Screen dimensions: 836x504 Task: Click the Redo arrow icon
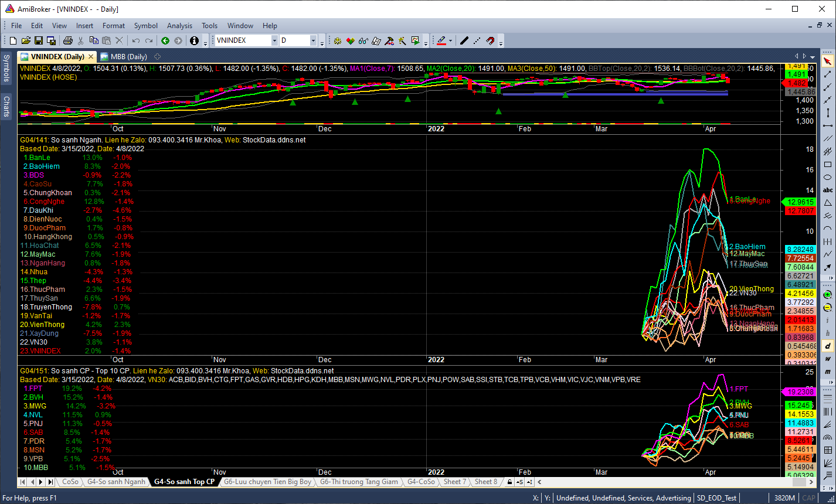pyautogui.click(x=149, y=40)
